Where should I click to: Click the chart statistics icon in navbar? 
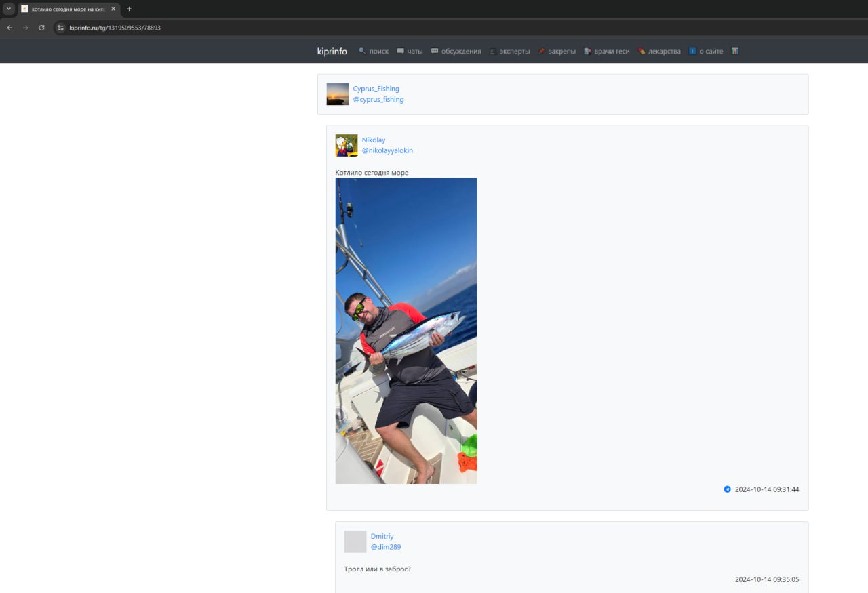734,52
